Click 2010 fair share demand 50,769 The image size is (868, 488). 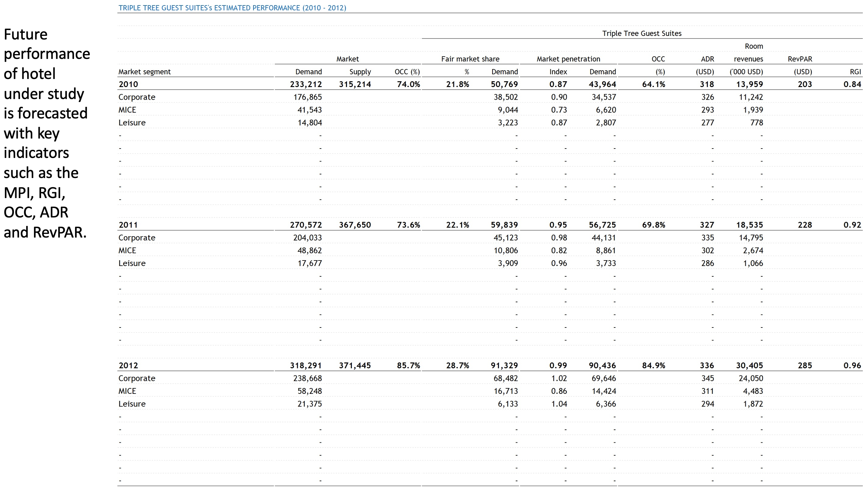504,84
